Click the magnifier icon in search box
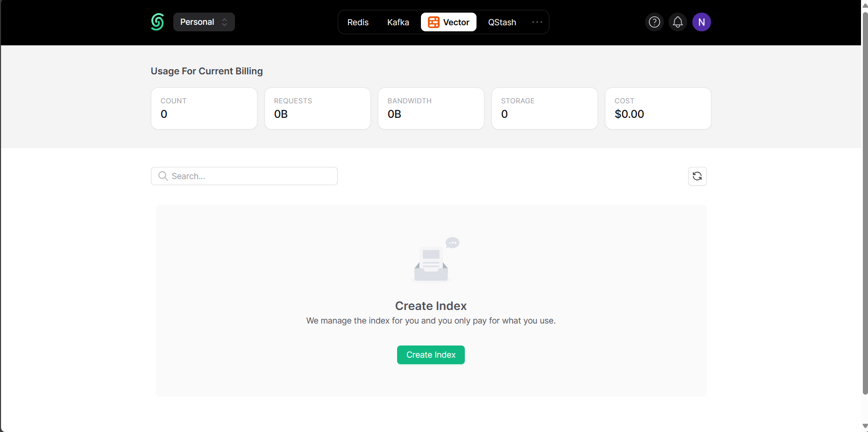Screen dimensions: 868x432 pos(163,176)
